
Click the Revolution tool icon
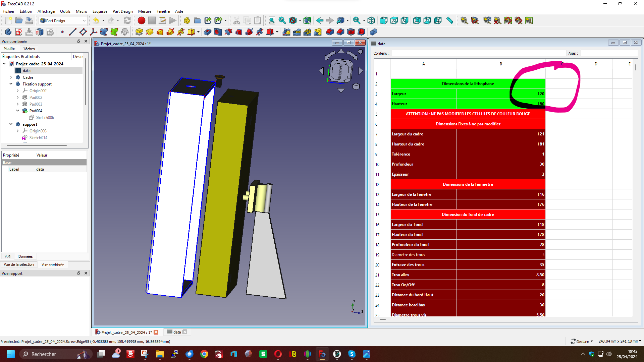pyautogui.click(x=149, y=32)
